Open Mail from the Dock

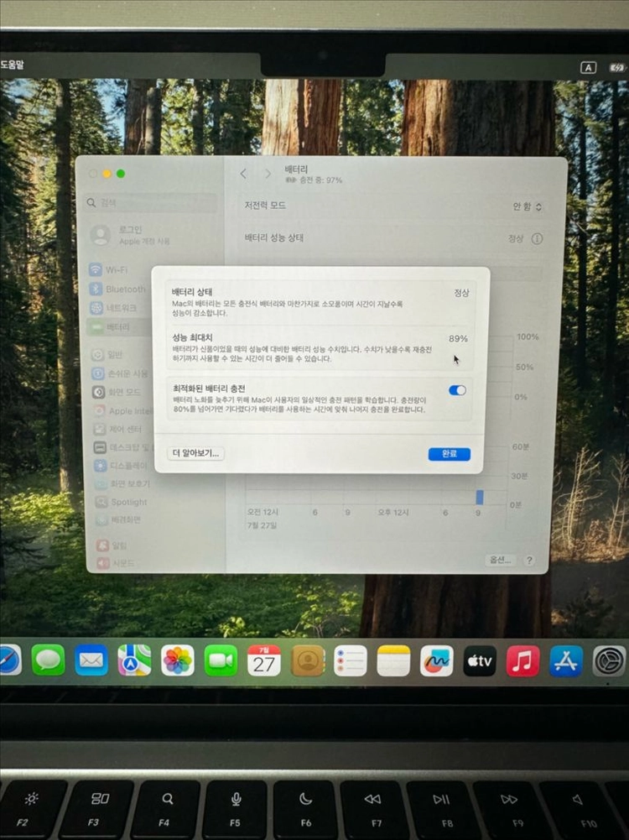tap(91, 660)
